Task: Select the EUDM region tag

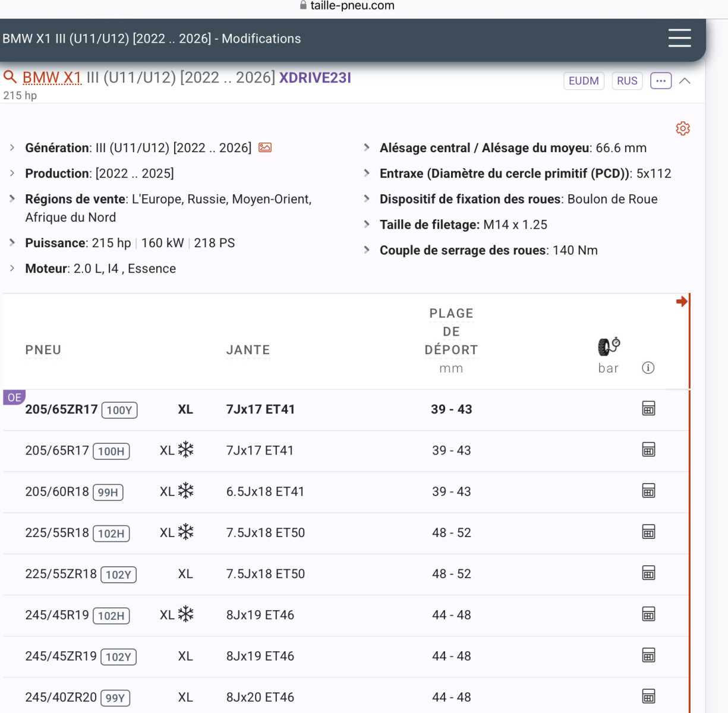Action: (584, 81)
